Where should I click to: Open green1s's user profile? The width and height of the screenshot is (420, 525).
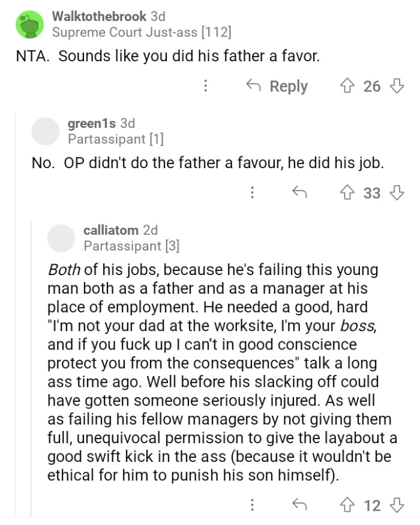tap(92, 123)
